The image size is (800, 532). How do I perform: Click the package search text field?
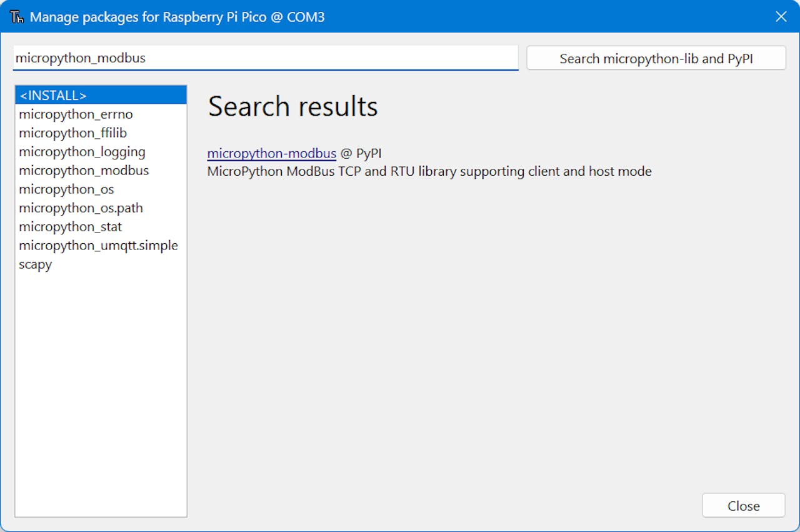(265, 58)
